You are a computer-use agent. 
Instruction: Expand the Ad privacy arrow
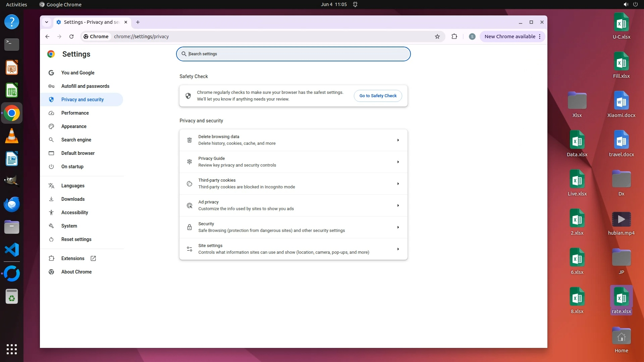tap(398, 205)
